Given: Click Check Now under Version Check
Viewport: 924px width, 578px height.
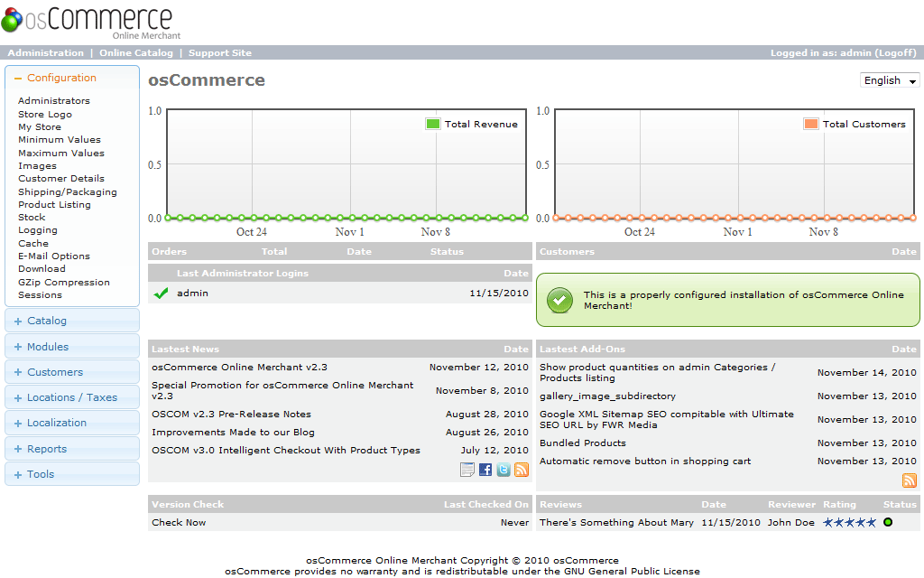Looking at the screenshot, I should (x=179, y=523).
